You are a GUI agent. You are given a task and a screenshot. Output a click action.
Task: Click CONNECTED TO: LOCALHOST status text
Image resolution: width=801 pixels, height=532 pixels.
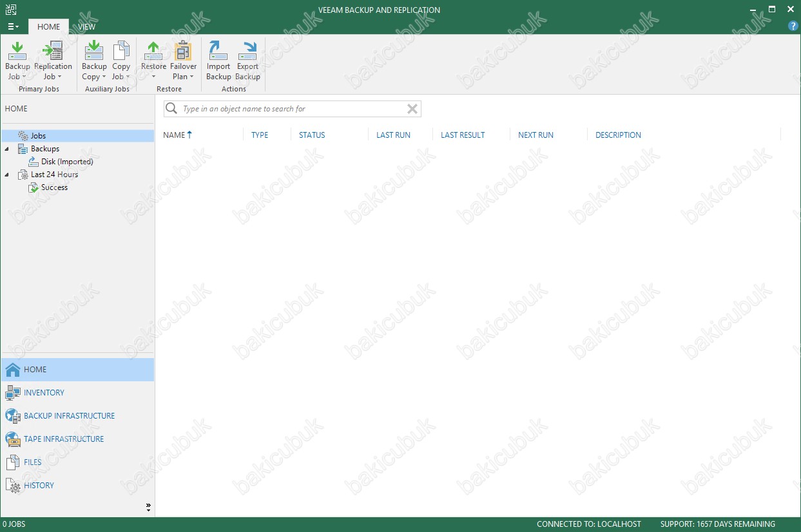coord(589,524)
